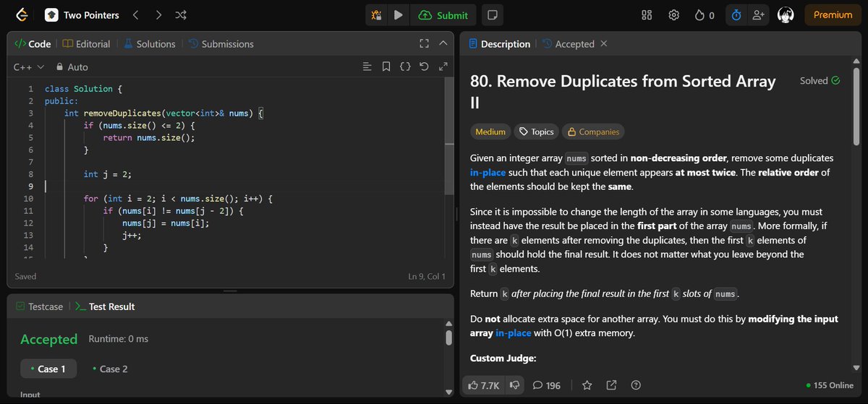
Task: Open the layout grid icon
Action: (x=647, y=15)
